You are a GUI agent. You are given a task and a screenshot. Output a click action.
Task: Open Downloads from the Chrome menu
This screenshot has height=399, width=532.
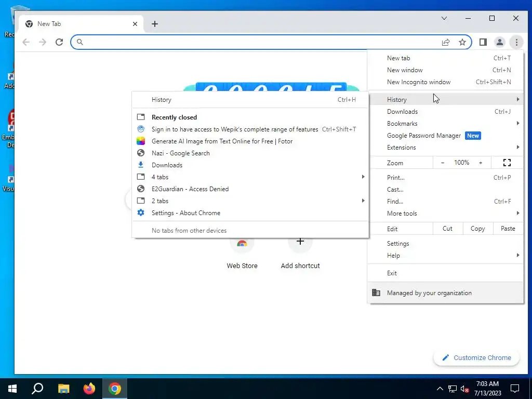446,112
